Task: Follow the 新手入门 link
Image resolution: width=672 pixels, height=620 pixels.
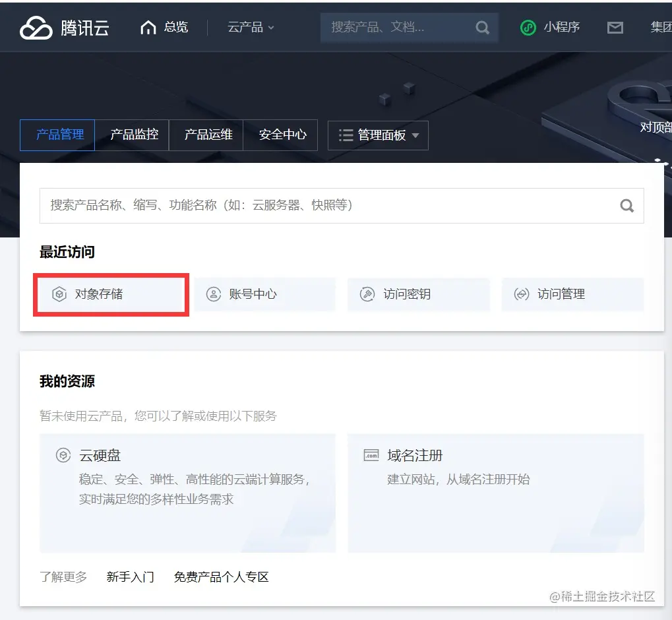Action: (x=131, y=576)
